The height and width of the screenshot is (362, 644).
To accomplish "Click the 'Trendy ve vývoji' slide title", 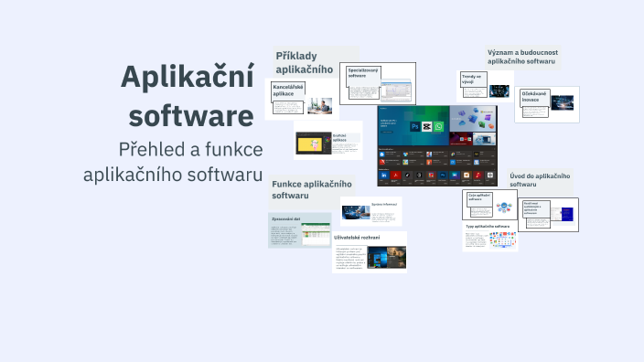I will pos(471,79).
